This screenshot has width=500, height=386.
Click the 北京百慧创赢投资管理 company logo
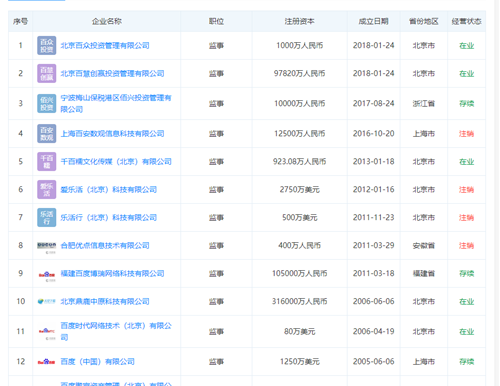[47, 74]
